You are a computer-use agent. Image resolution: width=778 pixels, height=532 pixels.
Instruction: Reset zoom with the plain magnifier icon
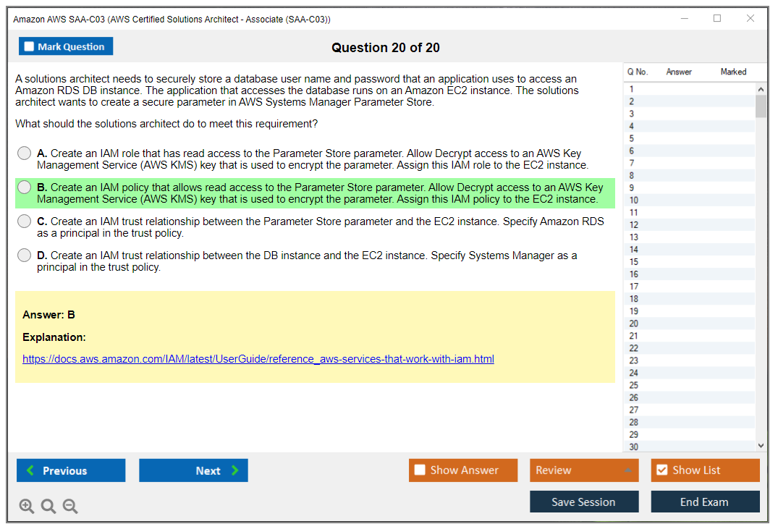click(x=48, y=507)
